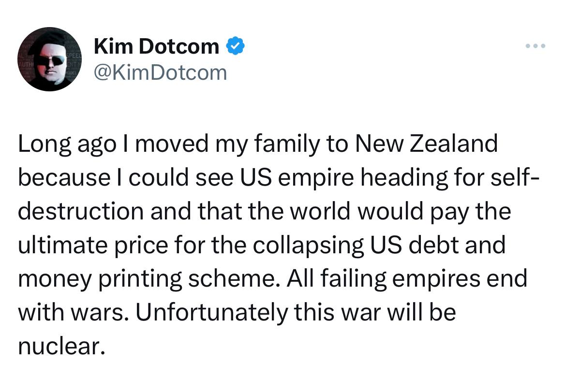Viewport: 566px width, 392px height.
Task: Click the phrase "with wars." in tweet
Action: [72, 313]
